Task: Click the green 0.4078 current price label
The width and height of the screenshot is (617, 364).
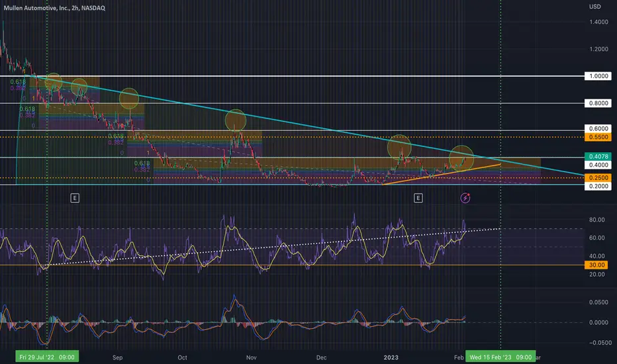Action: click(x=598, y=156)
